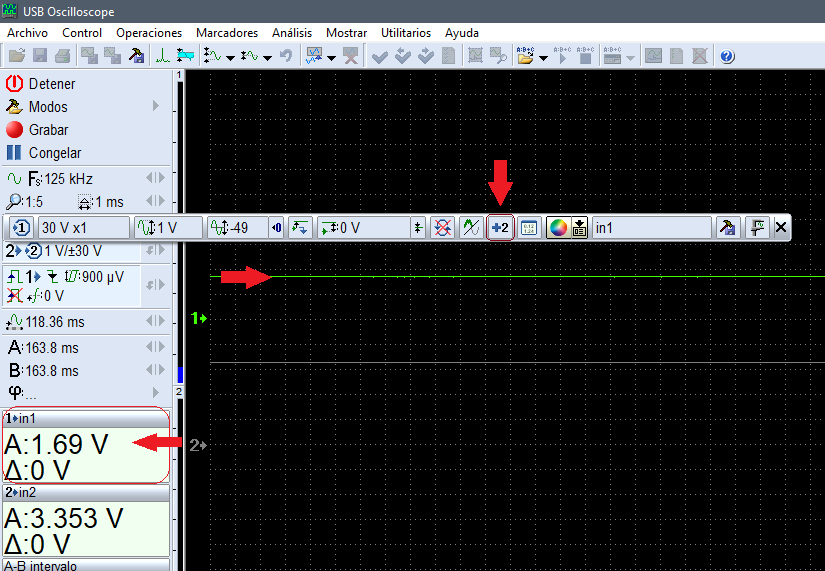The width and height of the screenshot is (825, 571).
Task: Toggle the crossed-out waveform hide channel icon
Action: (x=442, y=228)
